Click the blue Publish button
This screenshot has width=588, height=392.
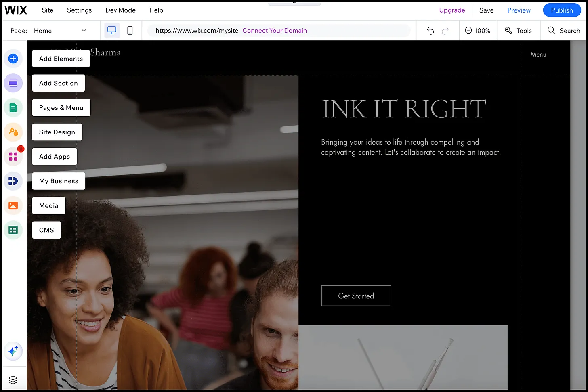(562, 10)
